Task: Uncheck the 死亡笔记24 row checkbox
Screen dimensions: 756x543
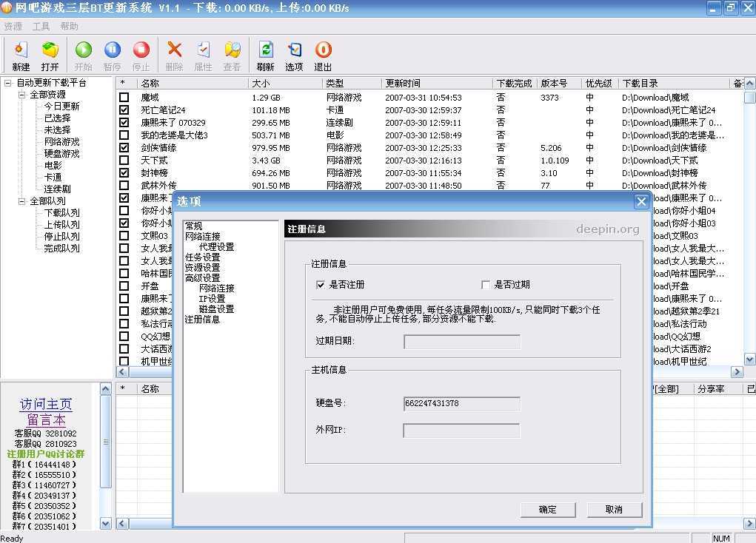Action: point(124,110)
